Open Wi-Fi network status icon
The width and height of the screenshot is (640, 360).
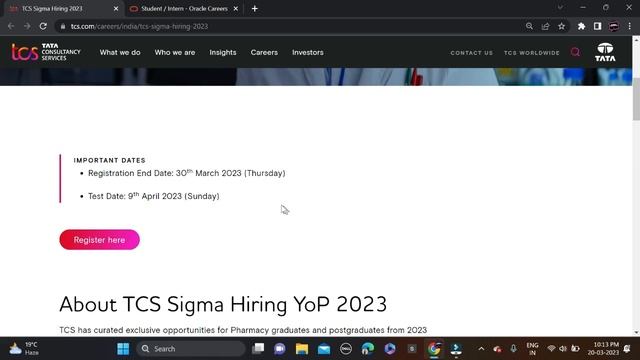tap(551, 349)
